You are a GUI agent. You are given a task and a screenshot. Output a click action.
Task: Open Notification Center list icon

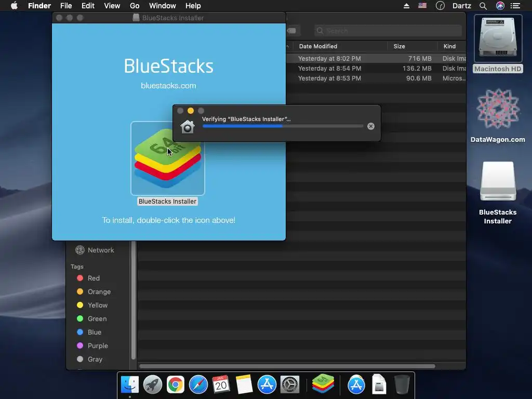click(x=515, y=6)
